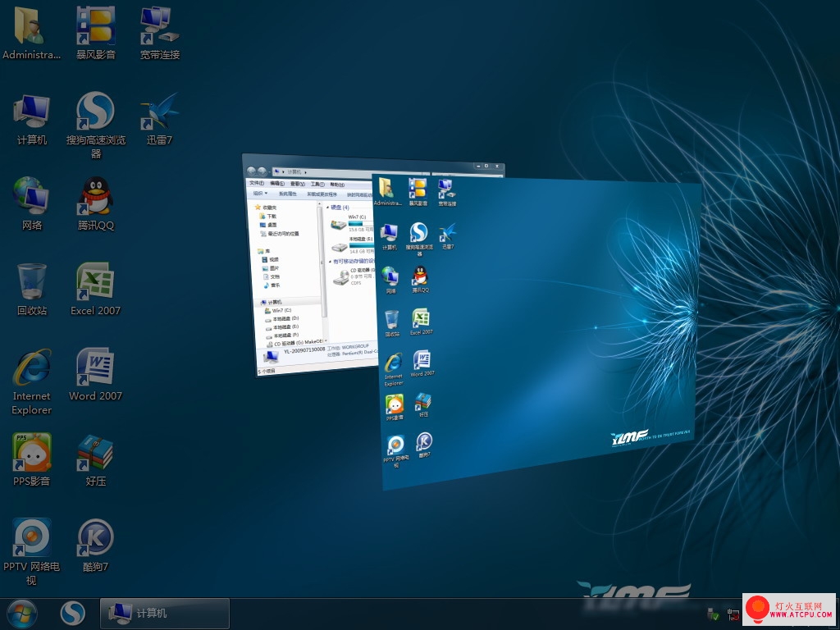The image size is (840, 630).
Task: Select the Win7 (C:) drive icon under 硬盘
Action: point(339,224)
